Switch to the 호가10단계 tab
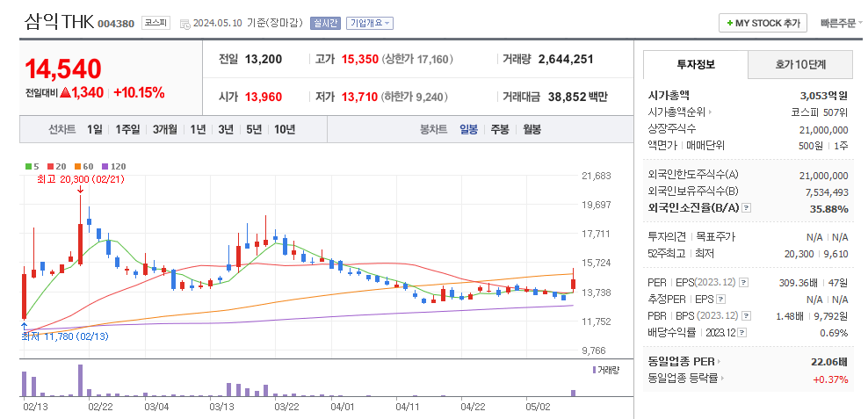This screenshot has height=419, width=868. pyautogui.click(x=800, y=64)
